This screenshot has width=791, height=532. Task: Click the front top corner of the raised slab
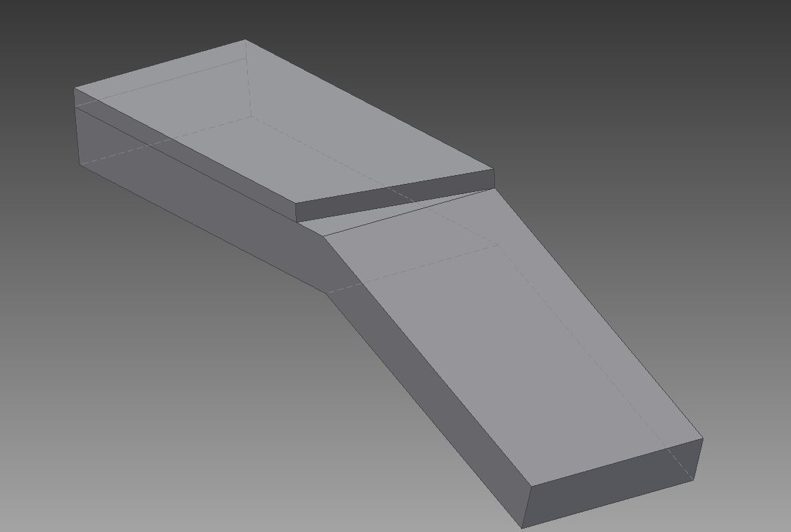pyautogui.click(x=296, y=202)
